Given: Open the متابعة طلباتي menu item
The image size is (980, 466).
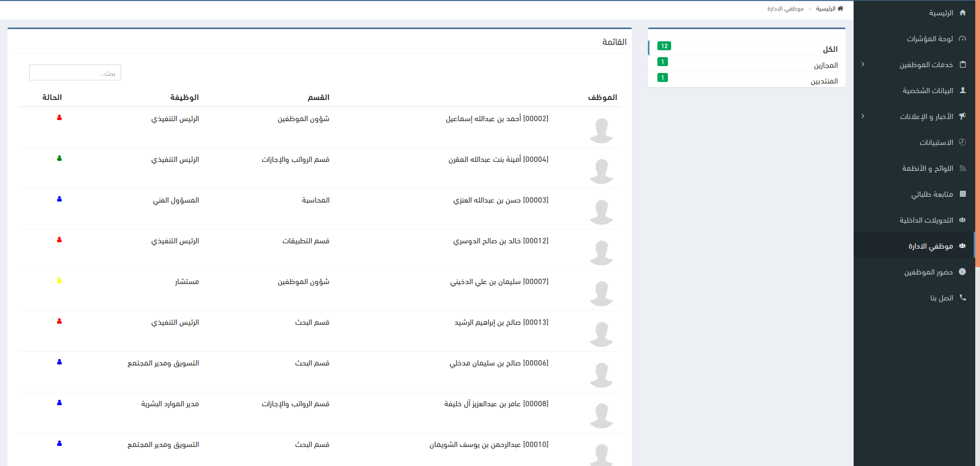Looking at the screenshot, I should (932, 194).
